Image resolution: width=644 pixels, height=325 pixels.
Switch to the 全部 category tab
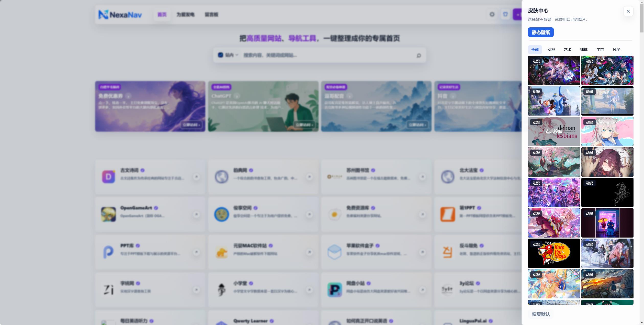(x=535, y=50)
